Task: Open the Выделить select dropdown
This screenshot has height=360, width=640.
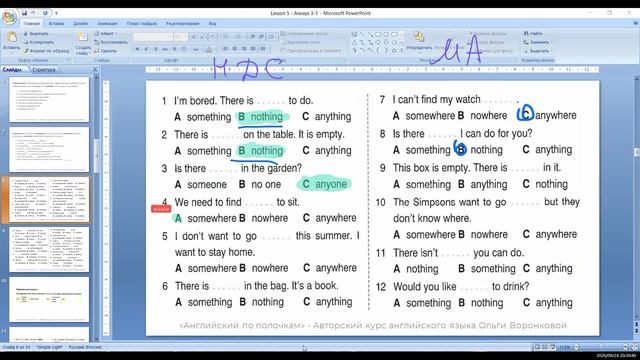Action: (538, 51)
